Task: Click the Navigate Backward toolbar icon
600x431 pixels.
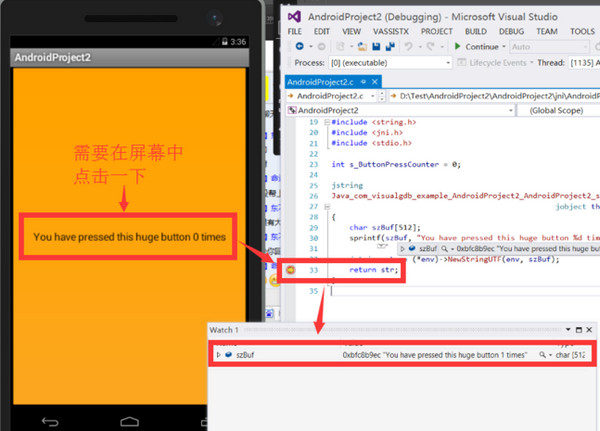Action: click(300, 46)
